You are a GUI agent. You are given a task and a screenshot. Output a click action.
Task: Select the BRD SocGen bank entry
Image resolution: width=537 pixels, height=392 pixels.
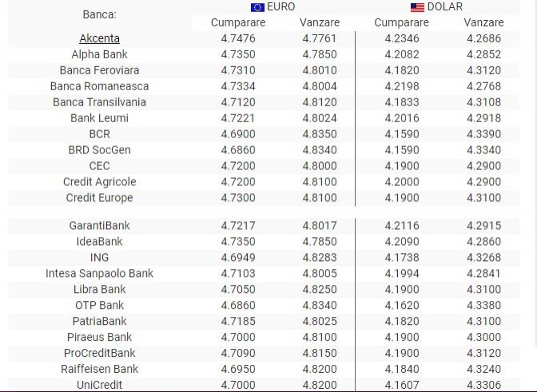pos(99,150)
